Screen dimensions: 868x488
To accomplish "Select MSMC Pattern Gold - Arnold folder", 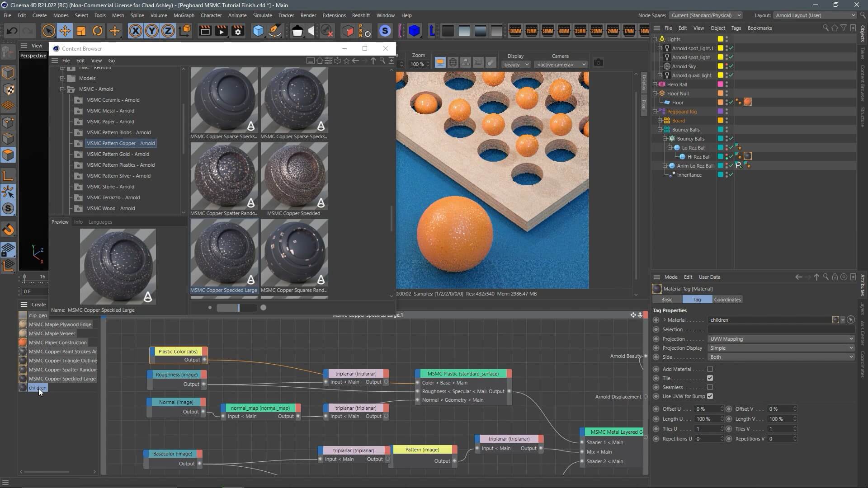I will point(118,154).
